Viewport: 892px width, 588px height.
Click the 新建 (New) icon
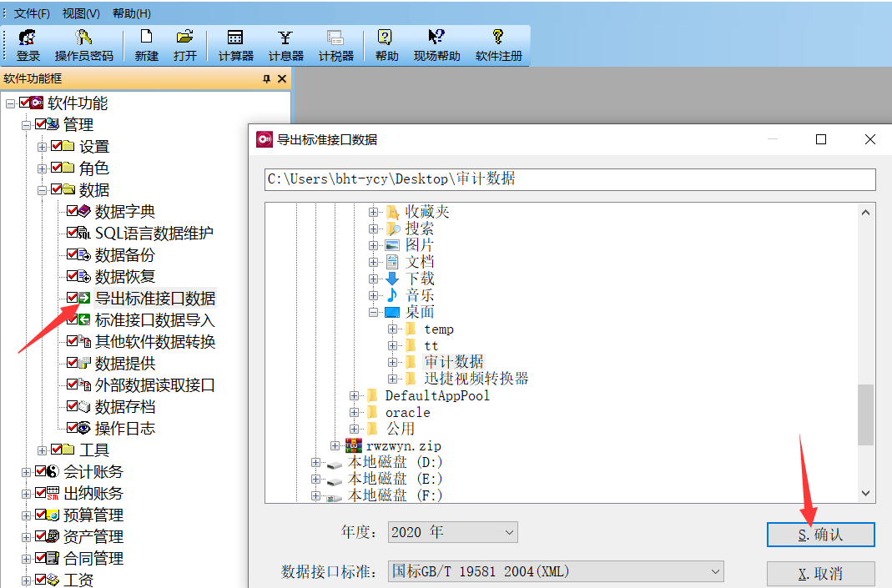point(145,44)
